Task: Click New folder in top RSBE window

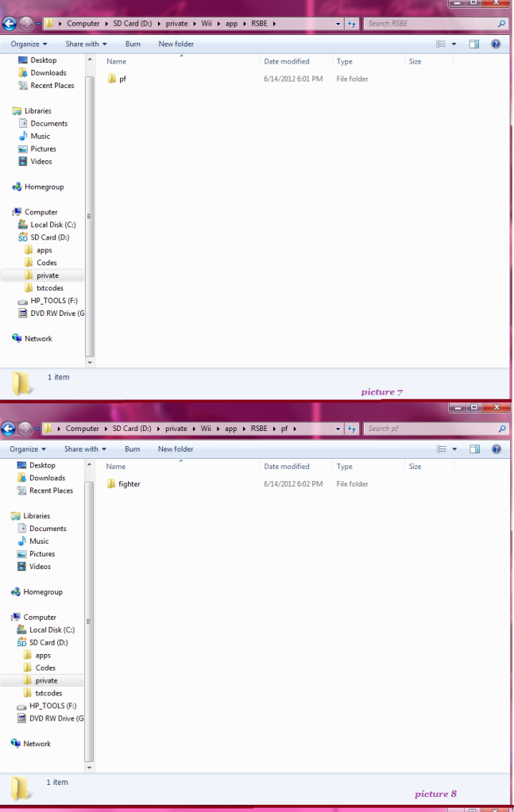Action: coord(176,44)
